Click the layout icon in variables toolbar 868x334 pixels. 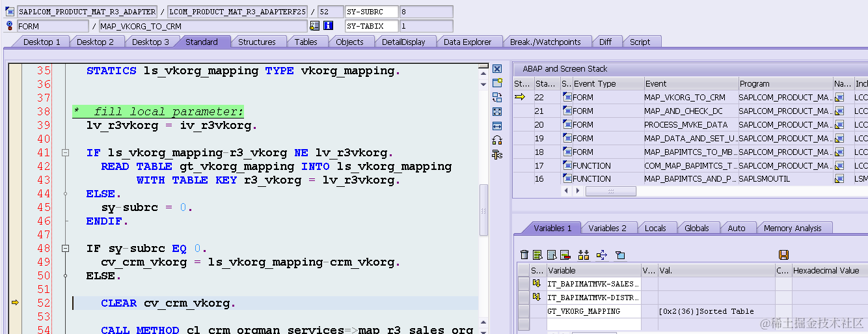point(620,255)
